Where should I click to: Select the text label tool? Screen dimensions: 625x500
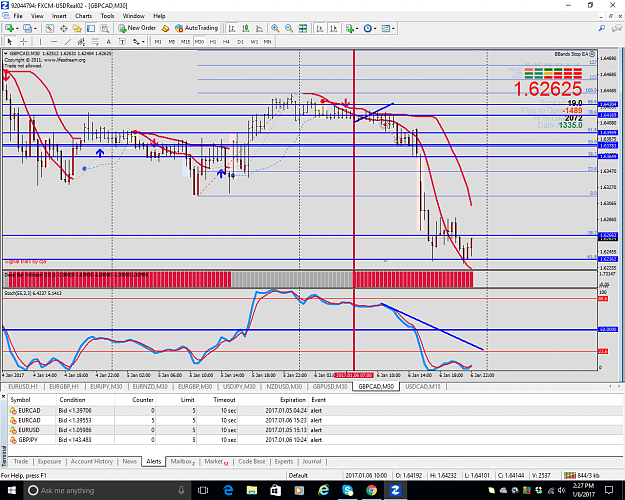coord(122,41)
